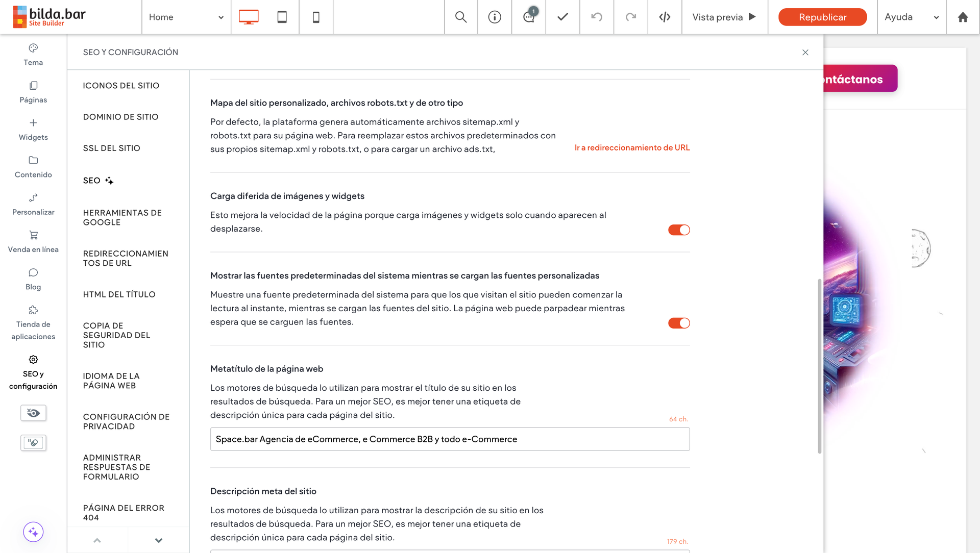Image resolution: width=980 pixels, height=553 pixels.
Task: Undo the last action
Action: (597, 17)
